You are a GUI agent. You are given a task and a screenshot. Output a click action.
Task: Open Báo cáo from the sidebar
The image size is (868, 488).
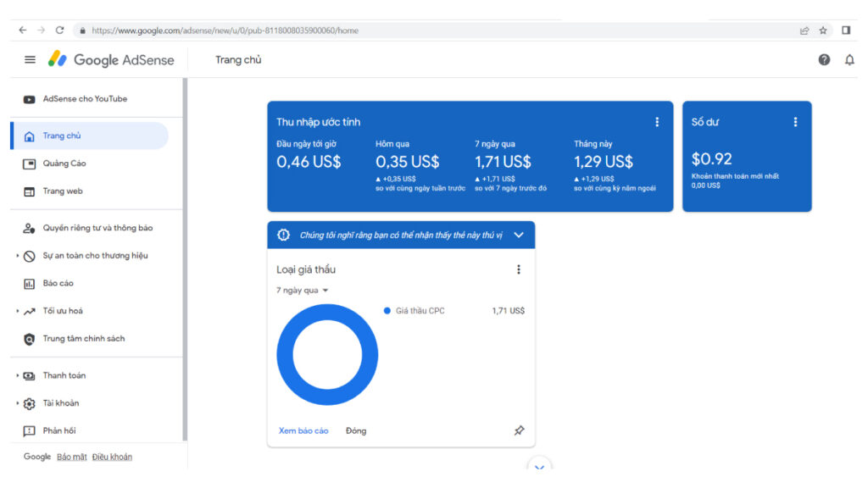(58, 283)
